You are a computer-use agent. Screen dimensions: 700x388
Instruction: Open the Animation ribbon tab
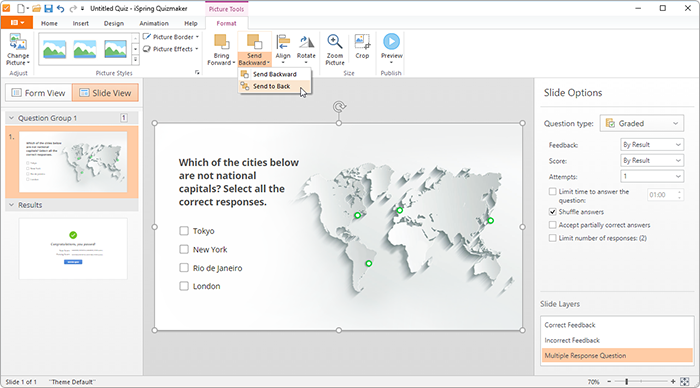(x=154, y=23)
